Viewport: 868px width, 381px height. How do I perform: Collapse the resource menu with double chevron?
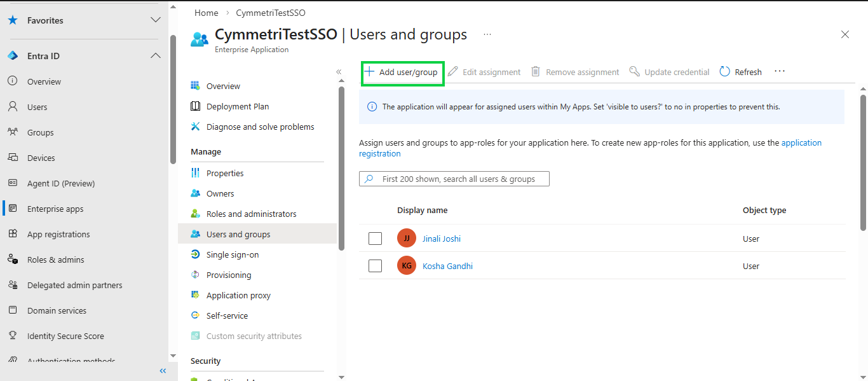(x=339, y=72)
